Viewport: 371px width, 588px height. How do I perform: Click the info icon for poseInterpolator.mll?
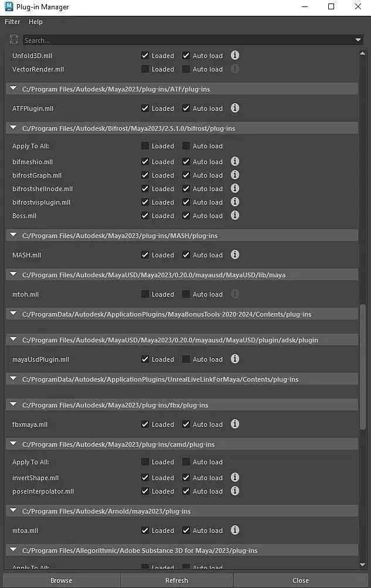point(234,491)
